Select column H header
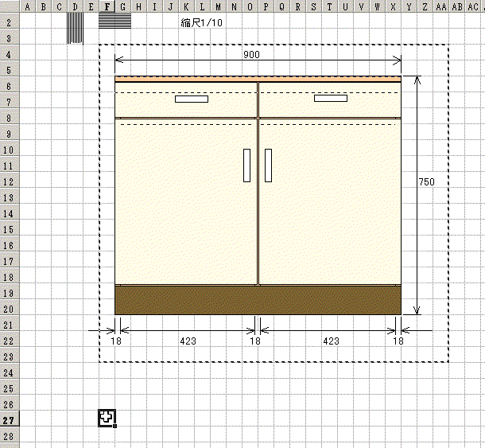Screen dimensions: 485x448 139,6
